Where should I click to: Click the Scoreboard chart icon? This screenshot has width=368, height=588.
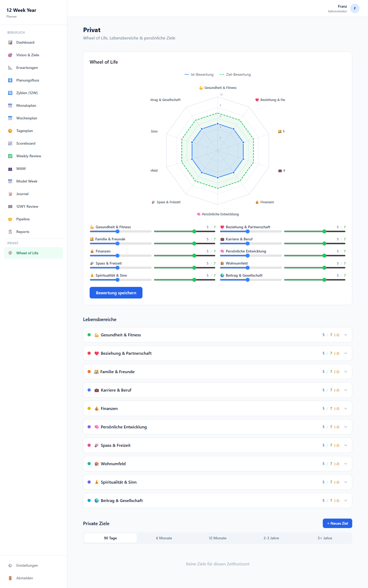tap(10, 144)
